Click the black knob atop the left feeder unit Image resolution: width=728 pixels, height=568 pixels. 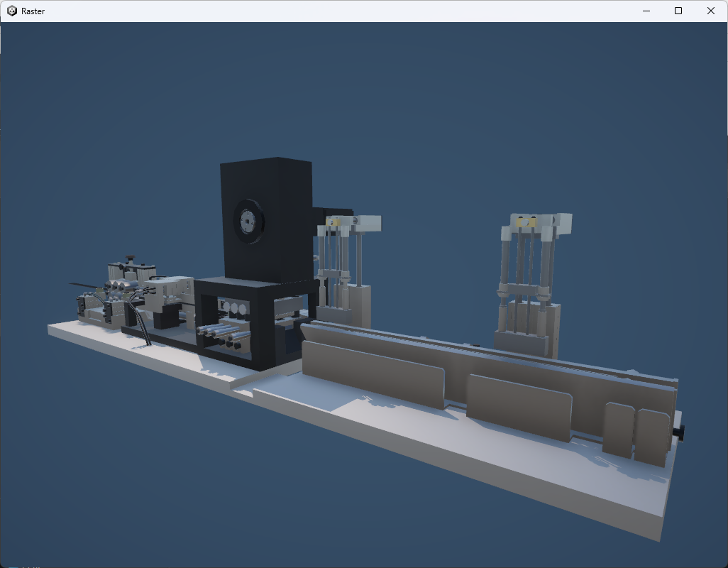[130, 258]
